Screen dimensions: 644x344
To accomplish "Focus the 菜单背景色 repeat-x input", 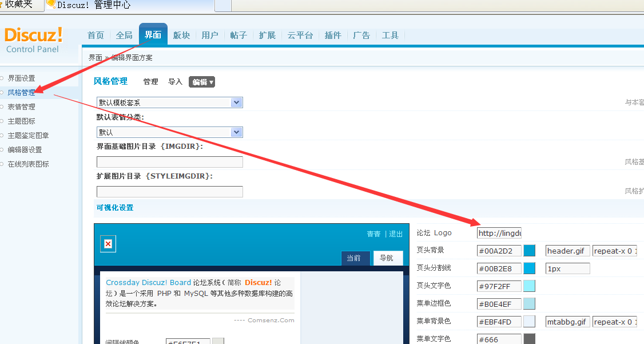I will click(x=615, y=322).
